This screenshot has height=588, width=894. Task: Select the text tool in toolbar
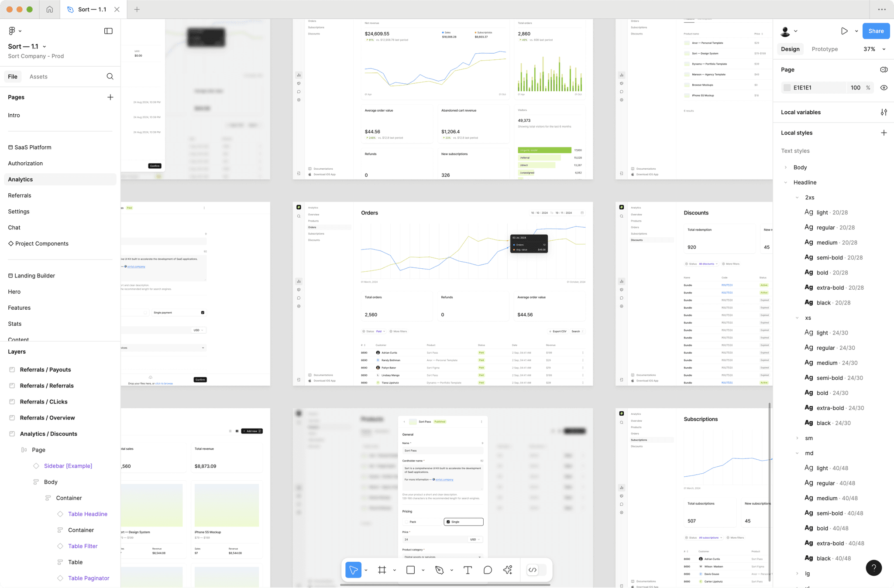[468, 570]
